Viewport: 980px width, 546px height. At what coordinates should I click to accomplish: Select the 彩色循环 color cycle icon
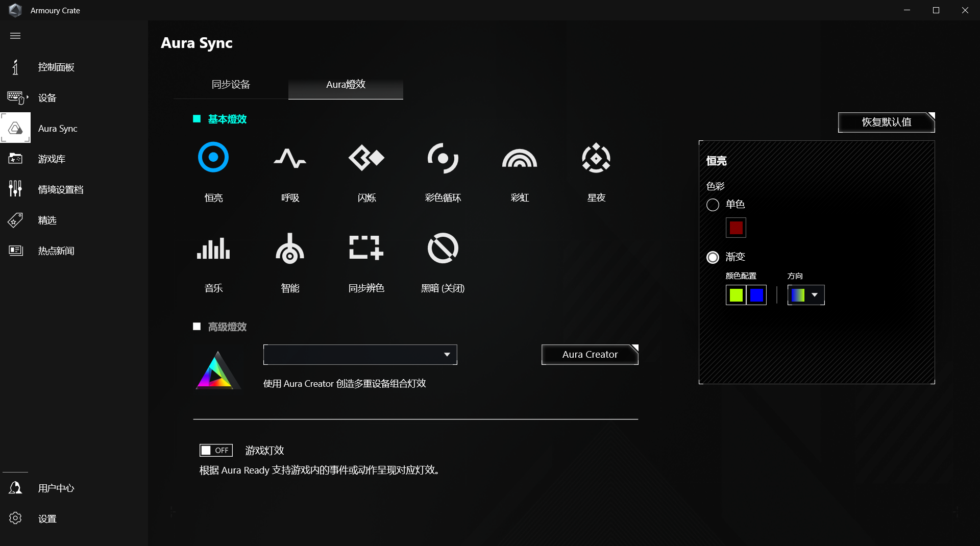click(x=443, y=158)
